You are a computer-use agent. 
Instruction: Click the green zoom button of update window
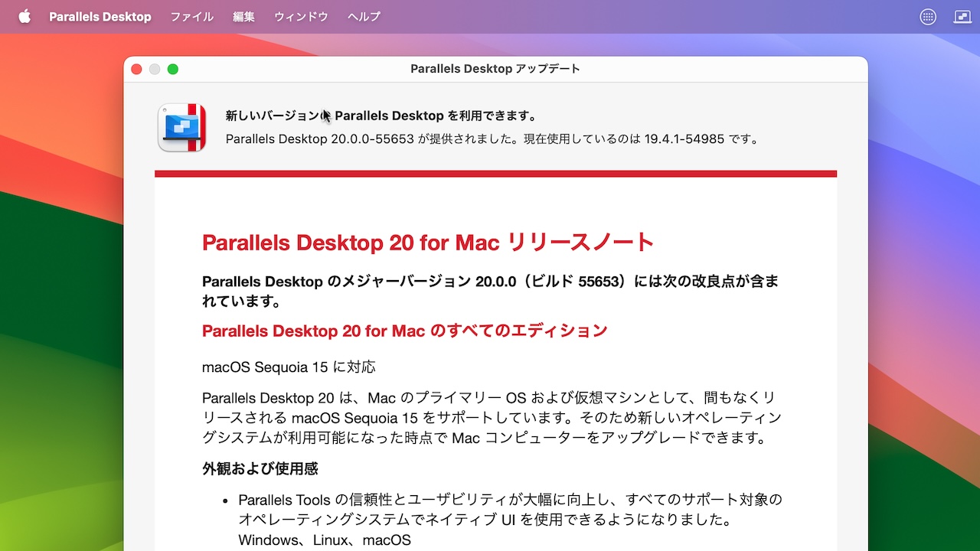(173, 69)
